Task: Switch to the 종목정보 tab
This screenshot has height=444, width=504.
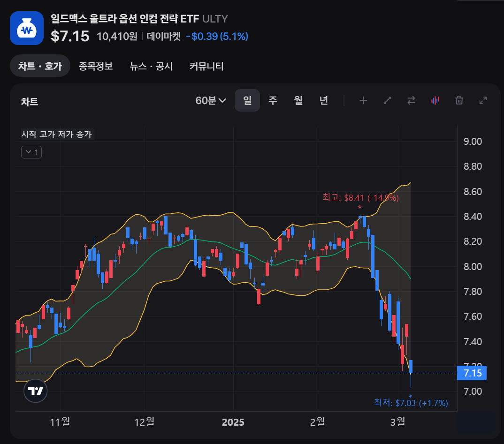Action: pos(95,66)
